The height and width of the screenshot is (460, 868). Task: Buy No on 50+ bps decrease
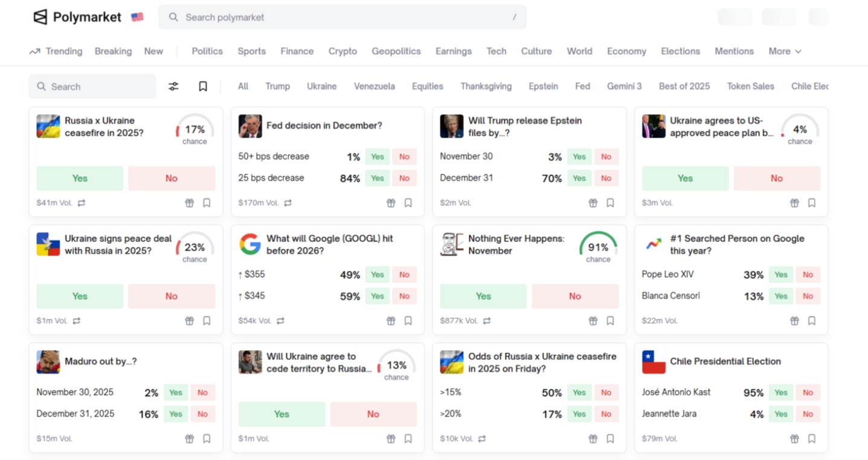click(x=404, y=156)
